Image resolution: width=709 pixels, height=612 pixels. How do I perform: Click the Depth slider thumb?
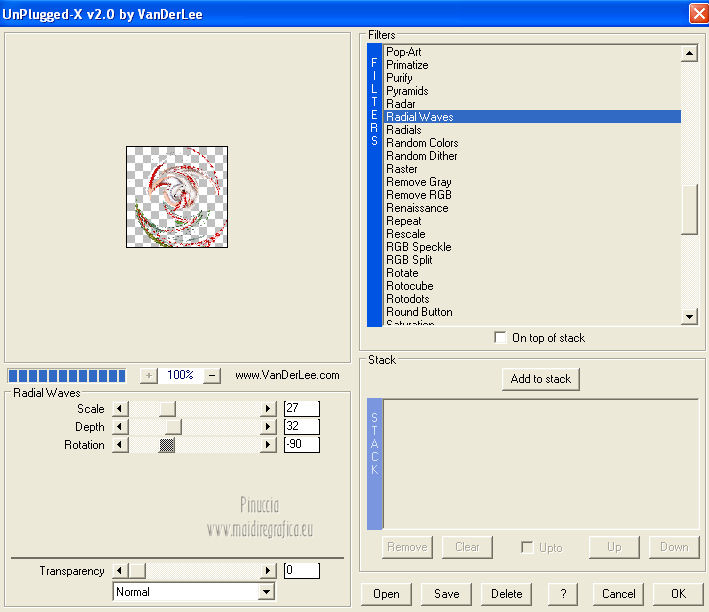[173, 427]
